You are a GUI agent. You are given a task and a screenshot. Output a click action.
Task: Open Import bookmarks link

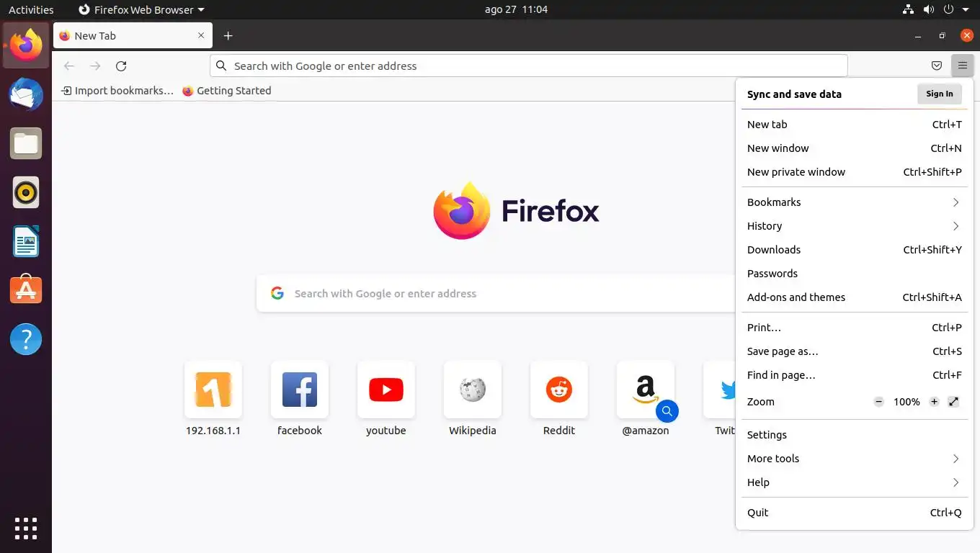click(117, 91)
